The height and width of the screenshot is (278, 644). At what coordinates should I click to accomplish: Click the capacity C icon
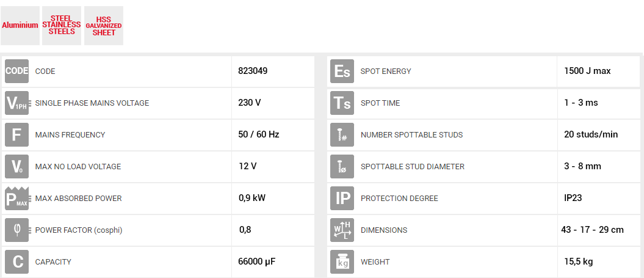[16, 262]
